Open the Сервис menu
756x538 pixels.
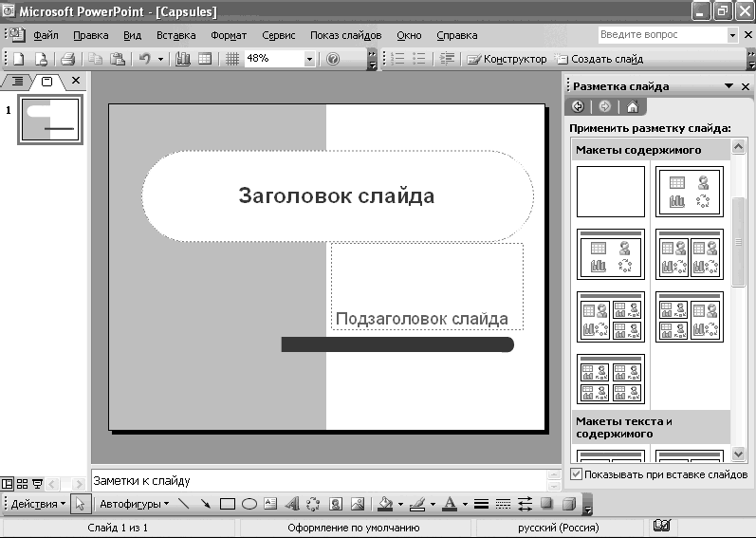point(279,35)
